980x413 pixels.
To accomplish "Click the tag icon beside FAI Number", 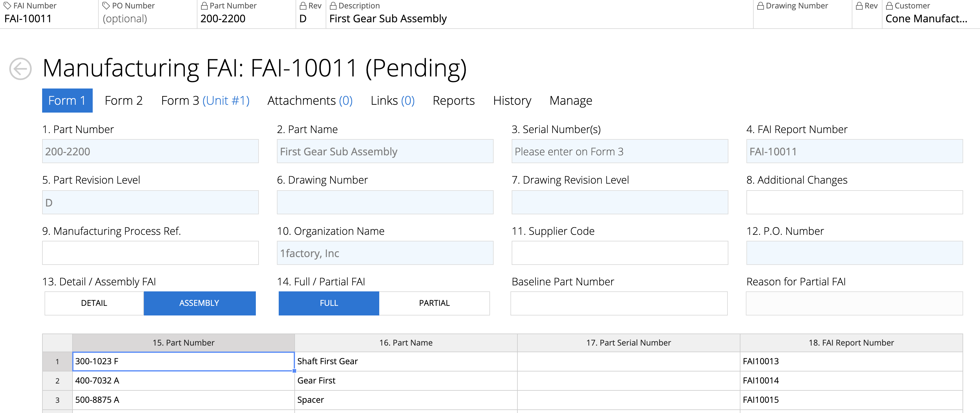I will (x=7, y=6).
